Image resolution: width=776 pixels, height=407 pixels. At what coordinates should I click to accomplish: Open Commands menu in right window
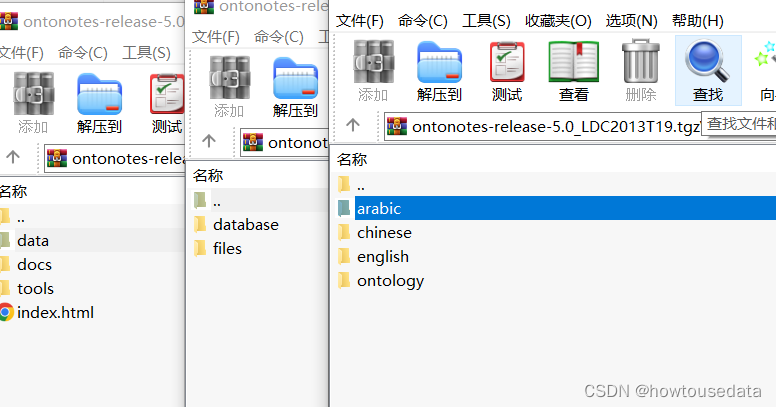tap(423, 21)
